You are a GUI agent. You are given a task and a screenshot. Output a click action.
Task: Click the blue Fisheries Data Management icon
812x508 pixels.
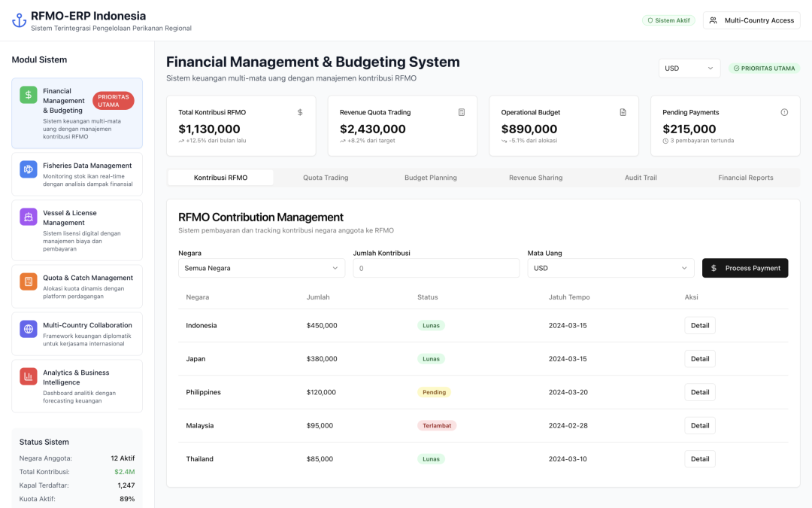click(x=29, y=169)
